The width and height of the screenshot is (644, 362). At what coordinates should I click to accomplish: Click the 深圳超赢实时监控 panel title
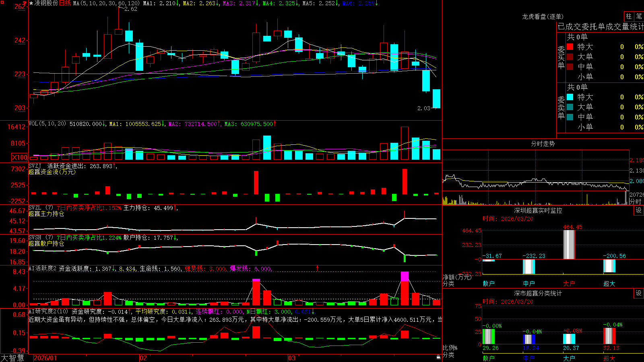538,210
